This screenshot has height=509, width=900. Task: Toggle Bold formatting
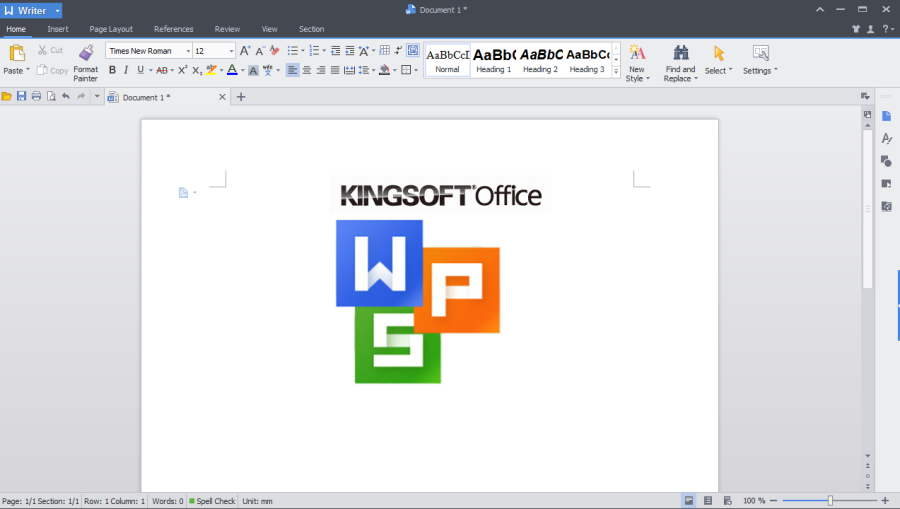(x=112, y=70)
